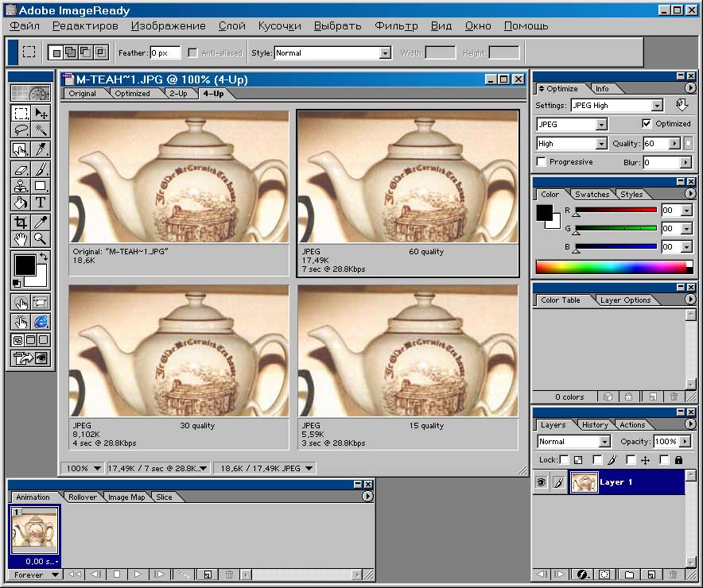Screen dimensions: 703x588
Task: Hide Layer 1 using eye icon
Action: click(x=541, y=482)
